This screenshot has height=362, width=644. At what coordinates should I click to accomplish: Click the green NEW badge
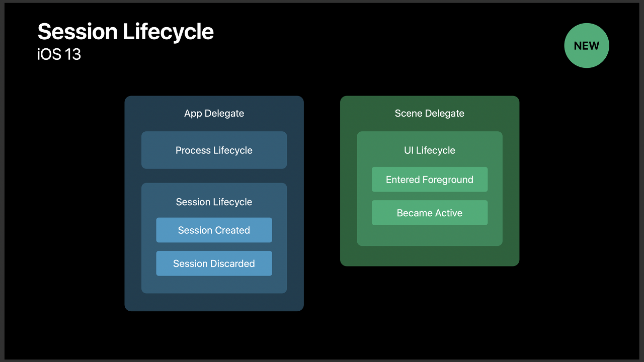point(587,45)
